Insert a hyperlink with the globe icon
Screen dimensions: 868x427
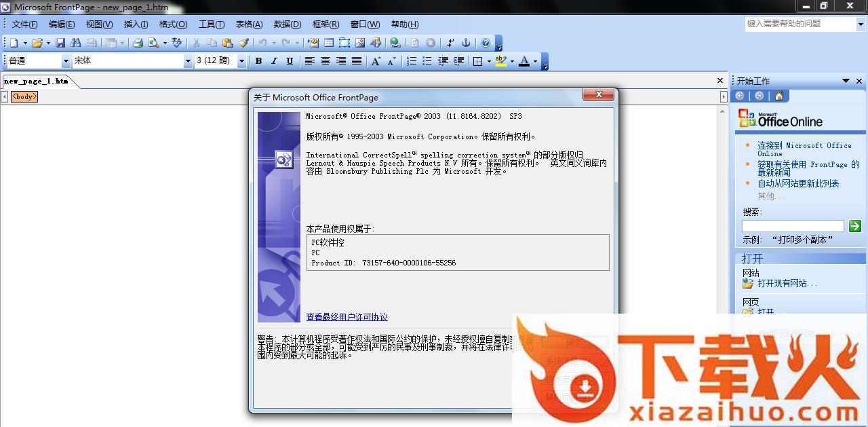(x=395, y=43)
